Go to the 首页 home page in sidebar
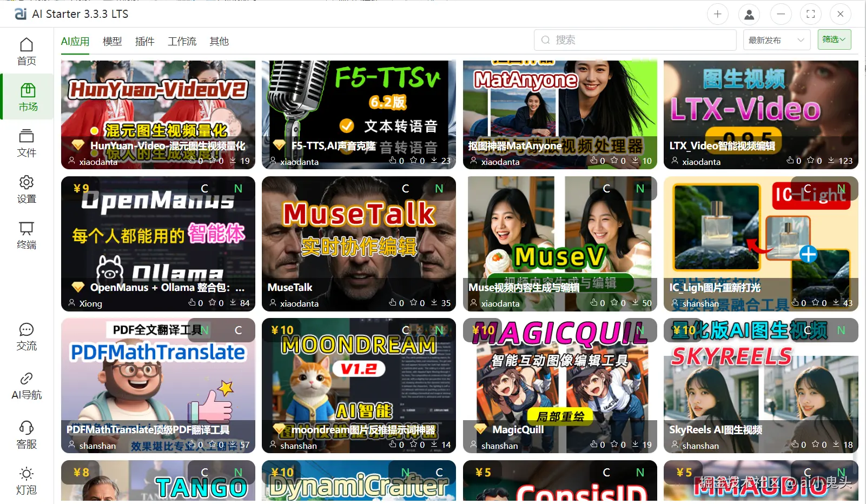 (x=27, y=51)
